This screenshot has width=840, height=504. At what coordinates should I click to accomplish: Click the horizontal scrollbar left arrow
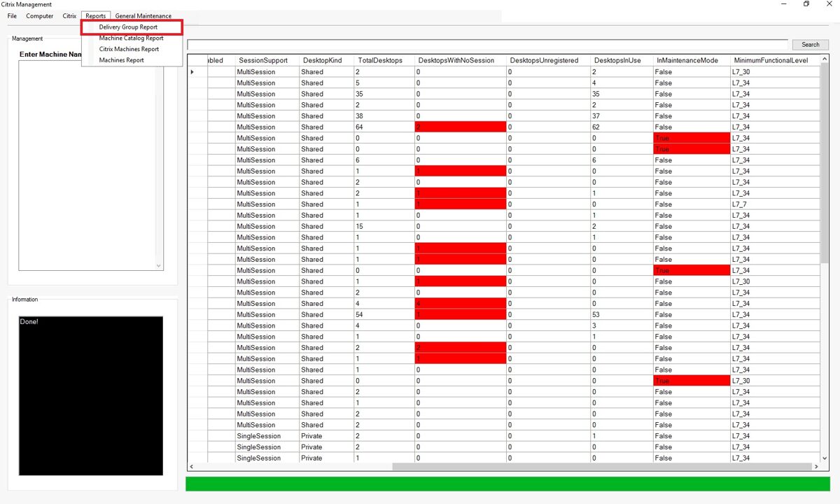[x=192, y=466]
